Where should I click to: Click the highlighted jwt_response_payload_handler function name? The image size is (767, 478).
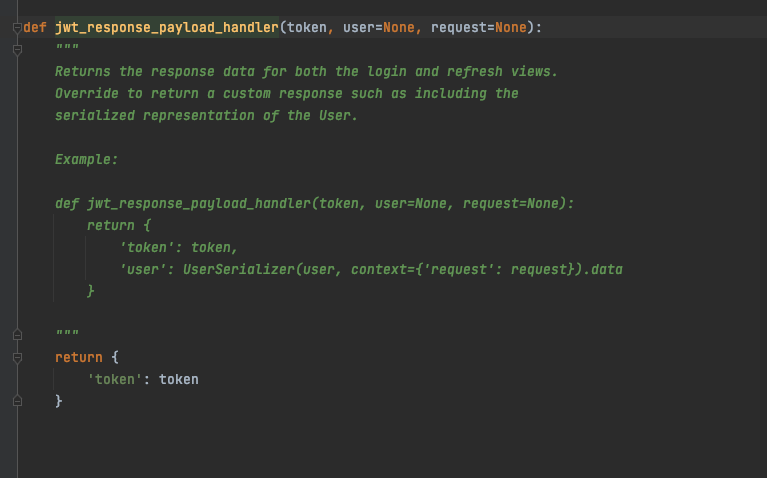(166, 28)
